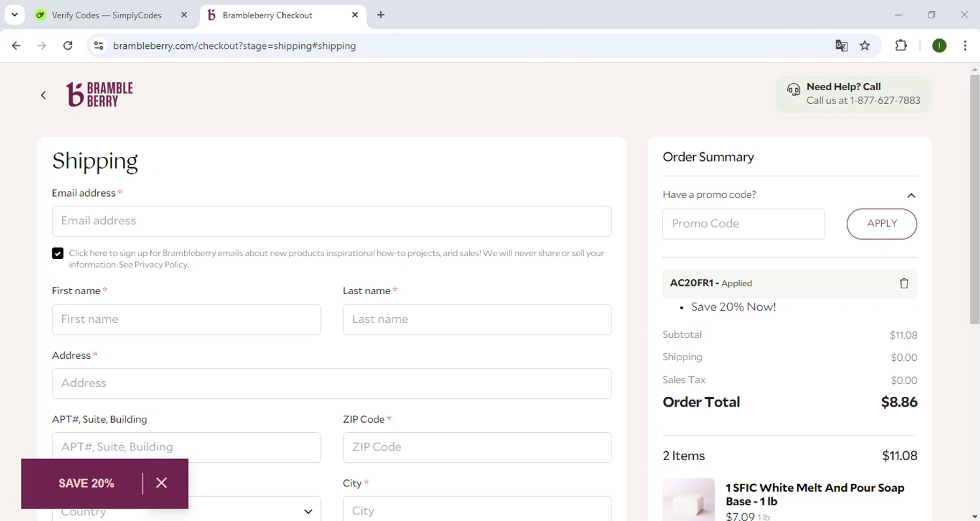Click the scrollbar down arrow
Image resolution: width=980 pixels, height=521 pixels.
click(975, 516)
